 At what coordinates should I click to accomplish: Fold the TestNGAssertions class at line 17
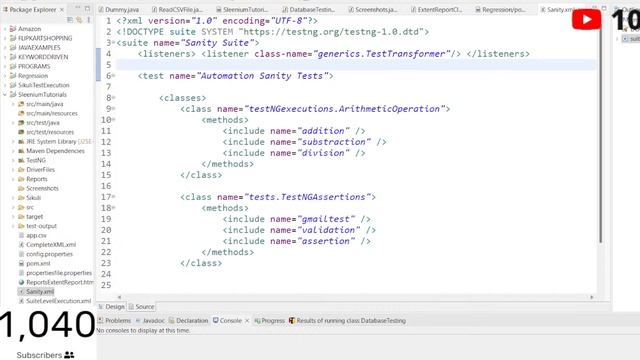[x=113, y=197]
